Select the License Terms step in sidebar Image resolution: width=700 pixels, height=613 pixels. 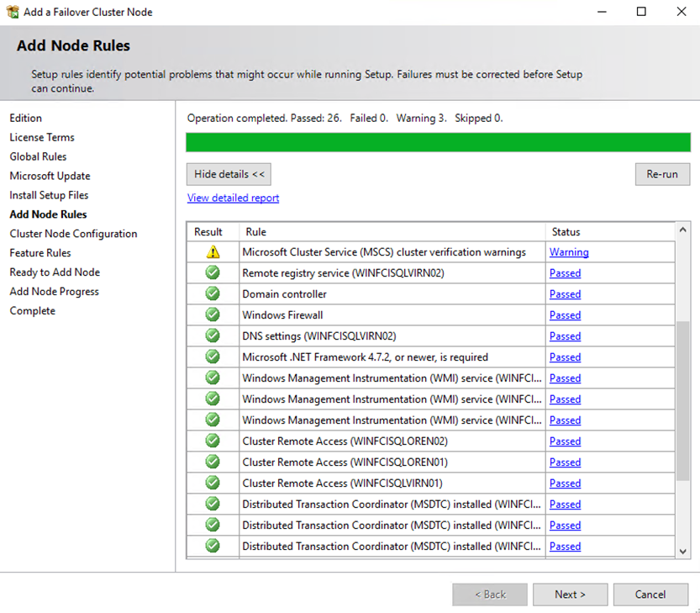[x=42, y=137]
